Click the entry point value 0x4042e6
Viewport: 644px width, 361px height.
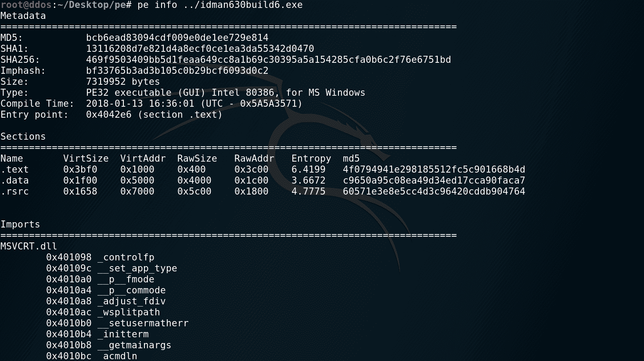(x=109, y=115)
